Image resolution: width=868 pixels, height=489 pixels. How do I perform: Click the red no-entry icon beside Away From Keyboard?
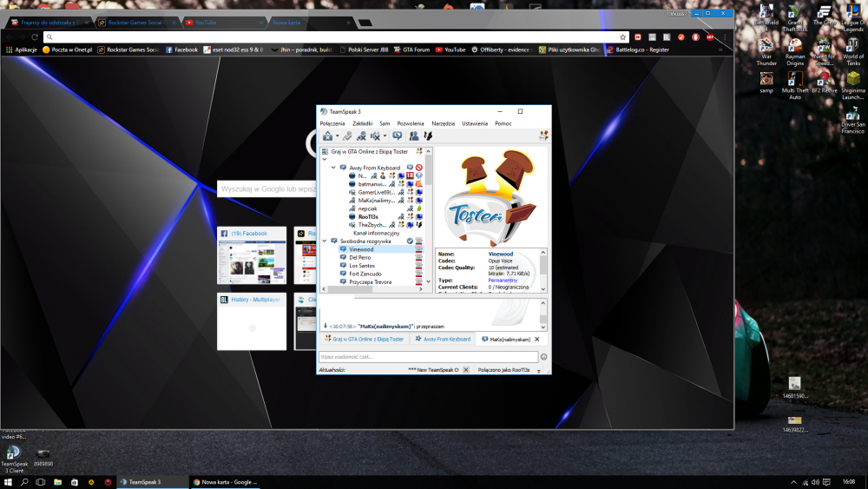coord(419,168)
